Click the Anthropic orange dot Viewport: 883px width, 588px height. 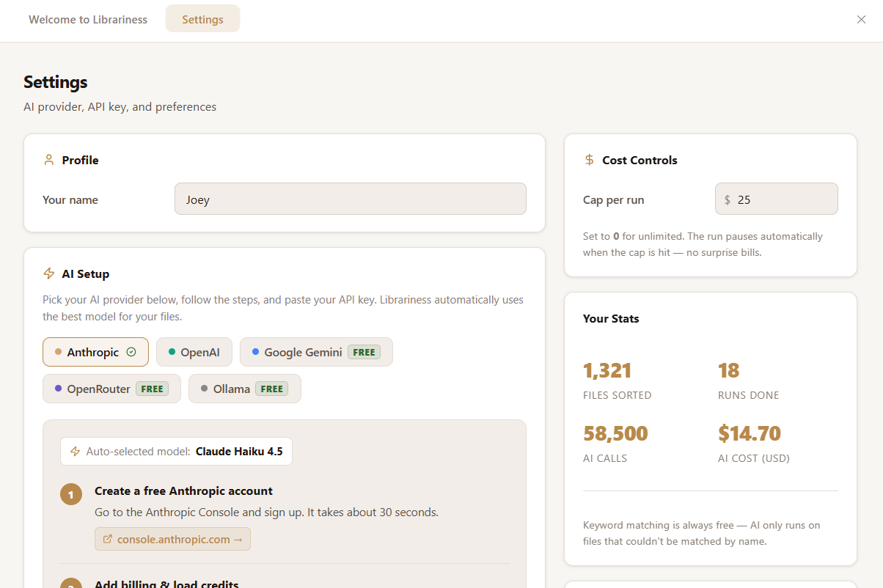tap(58, 352)
